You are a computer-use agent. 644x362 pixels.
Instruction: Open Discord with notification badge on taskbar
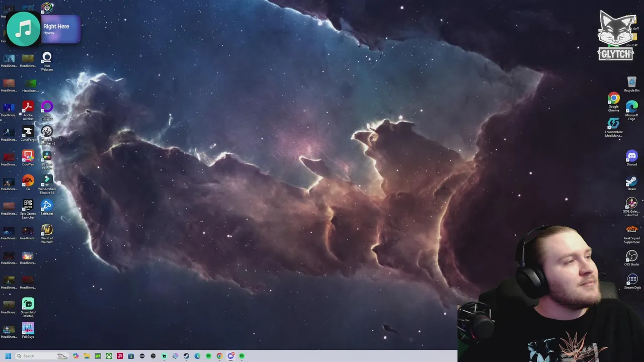coord(231,356)
